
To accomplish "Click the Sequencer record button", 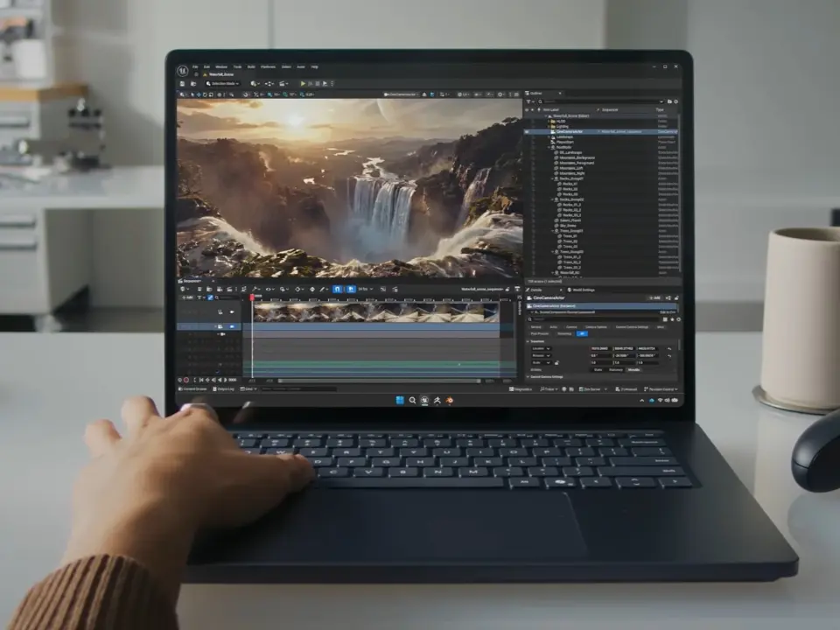I will (x=185, y=381).
